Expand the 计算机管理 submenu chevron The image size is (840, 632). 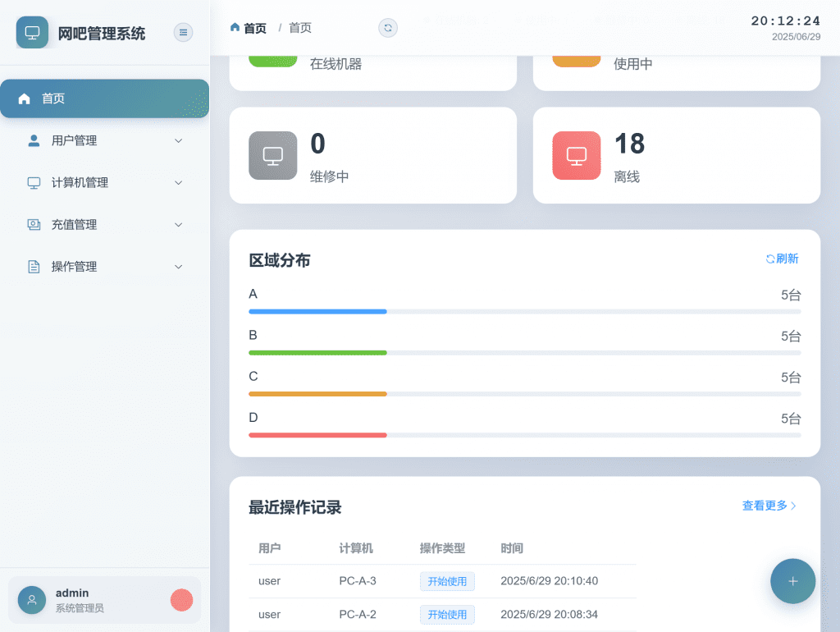coord(179,183)
